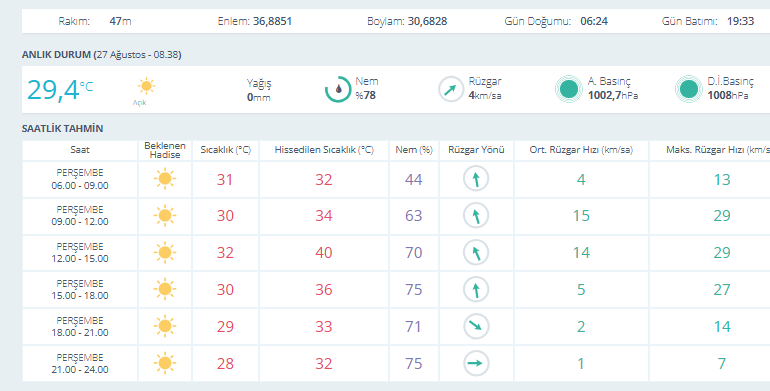Click sun icon in 18.00 - 21.00 row
This screenshot has height=391, width=770.
click(165, 326)
